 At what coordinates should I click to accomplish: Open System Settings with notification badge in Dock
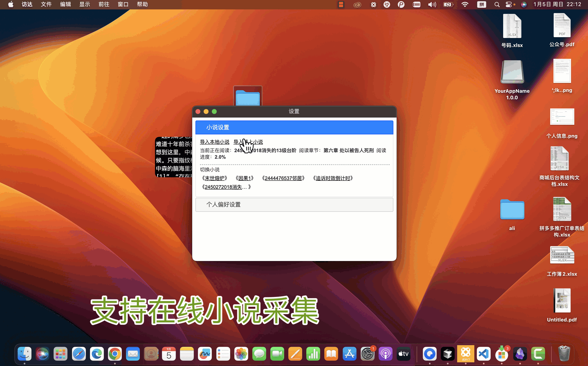click(367, 354)
